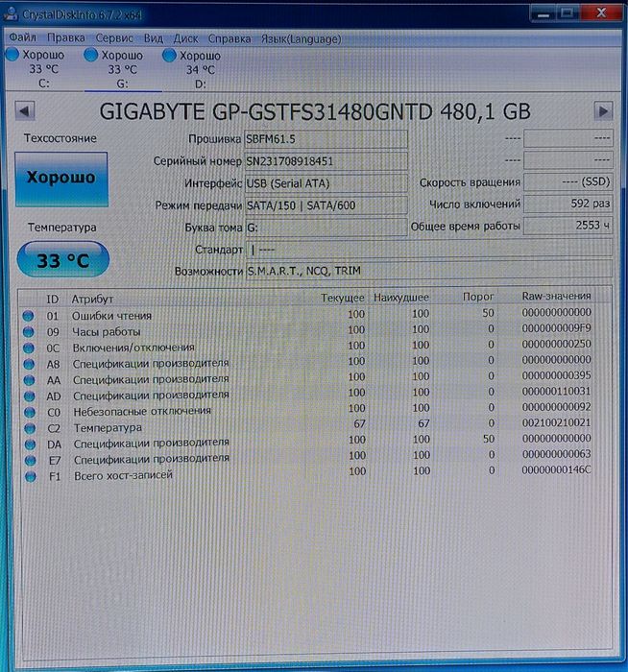Select the Небезопасные отключения attribute name
628x672 pixels.
(142, 412)
